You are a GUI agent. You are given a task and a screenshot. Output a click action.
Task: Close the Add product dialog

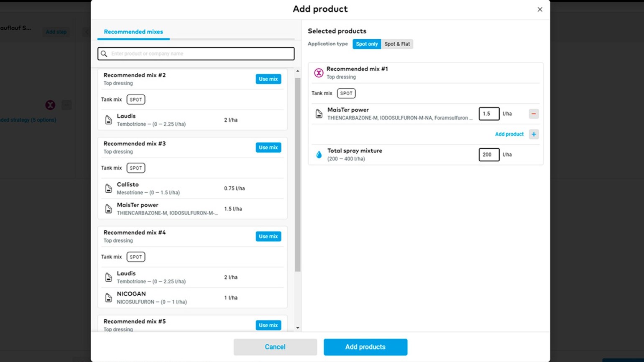(x=539, y=10)
